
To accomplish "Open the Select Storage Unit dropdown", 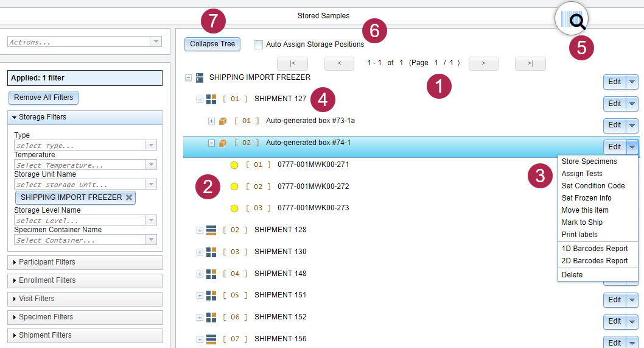I will point(151,184).
